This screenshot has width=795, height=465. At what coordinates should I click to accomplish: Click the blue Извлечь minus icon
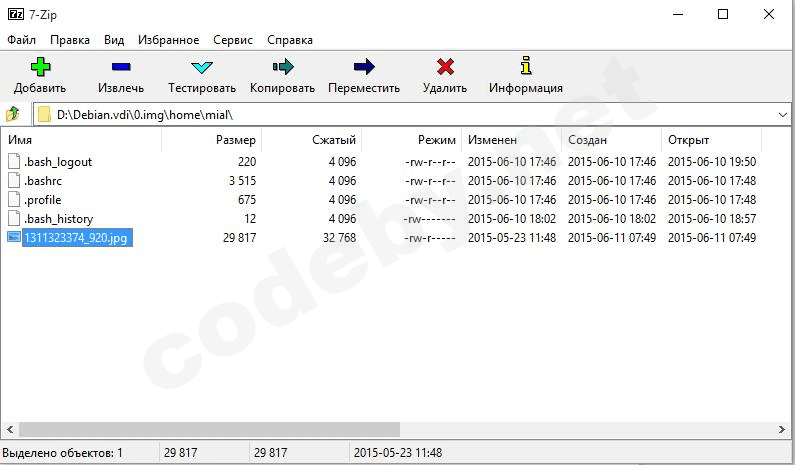point(121,66)
